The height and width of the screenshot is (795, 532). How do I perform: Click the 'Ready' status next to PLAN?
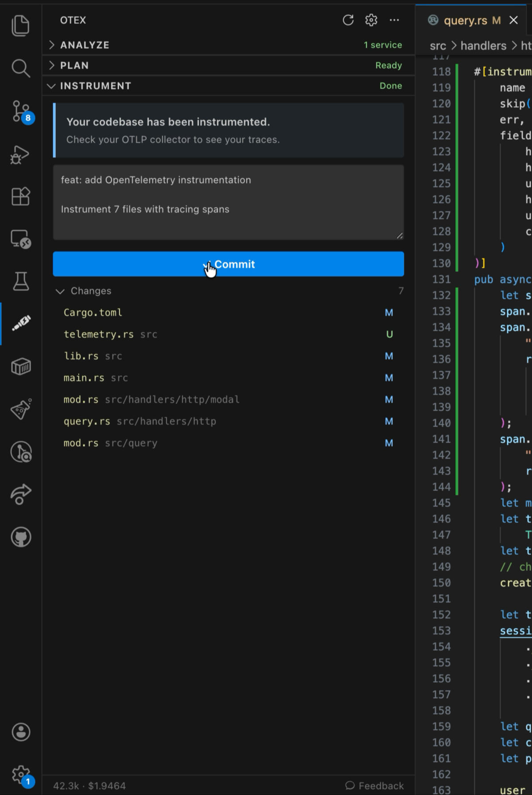pos(388,65)
